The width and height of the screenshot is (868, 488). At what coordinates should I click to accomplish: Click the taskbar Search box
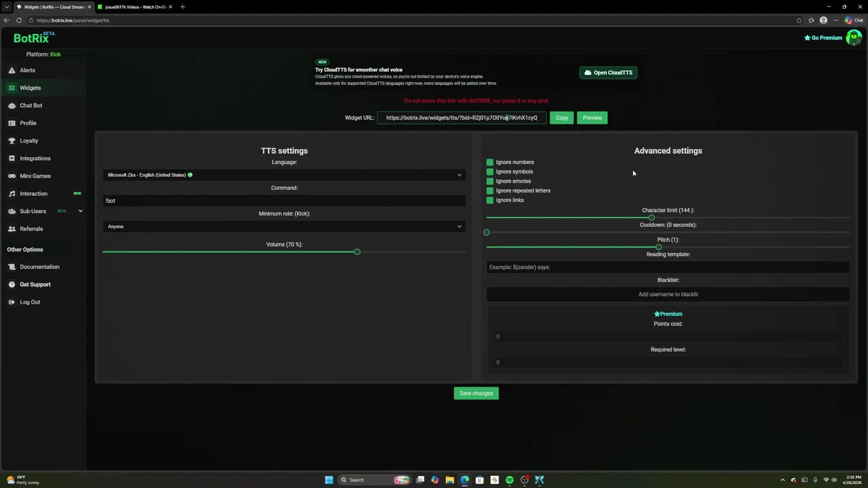[x=376, y=480]
